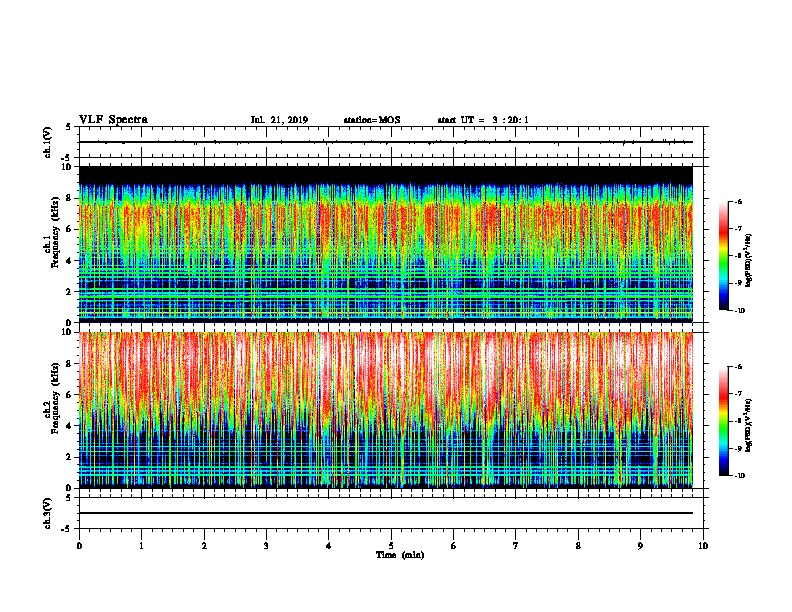792x612 pixels.
Task: Click the ch.2 "Frequency (kHz)" axis label
Action: point(55,397)
